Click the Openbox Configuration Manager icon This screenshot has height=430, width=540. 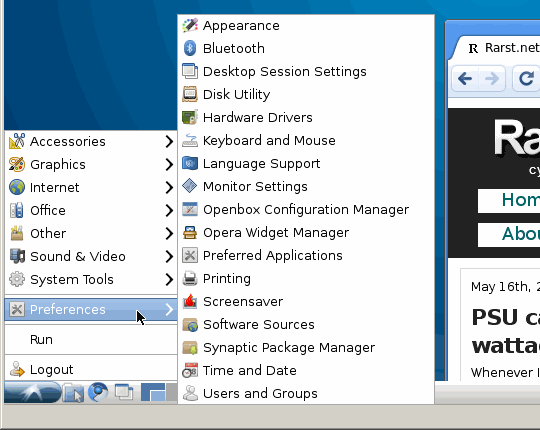[190, 209]
